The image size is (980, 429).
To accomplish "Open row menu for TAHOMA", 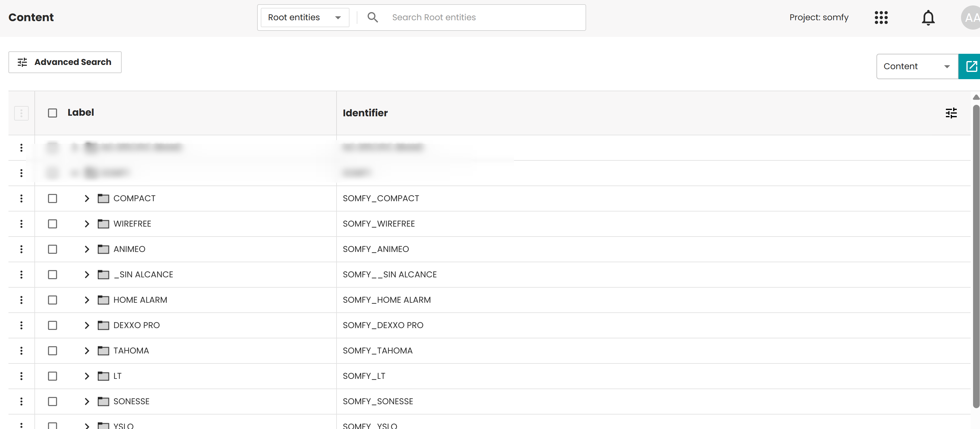I will (x=21, y=350).
